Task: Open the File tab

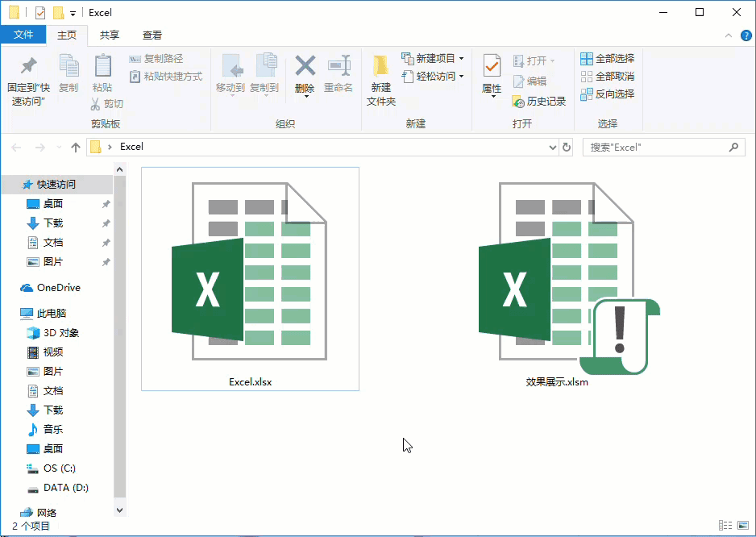Action: click(x=23, y=35)
